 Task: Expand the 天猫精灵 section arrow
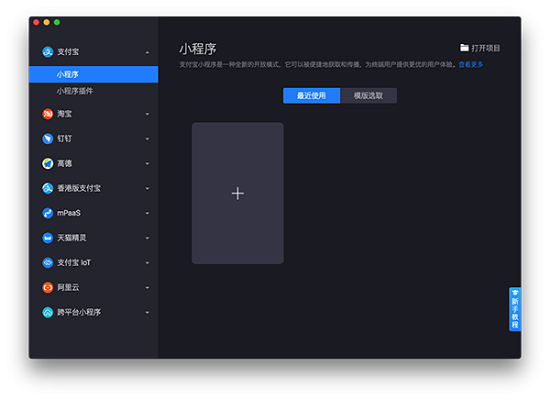click(x=147, y=238)
